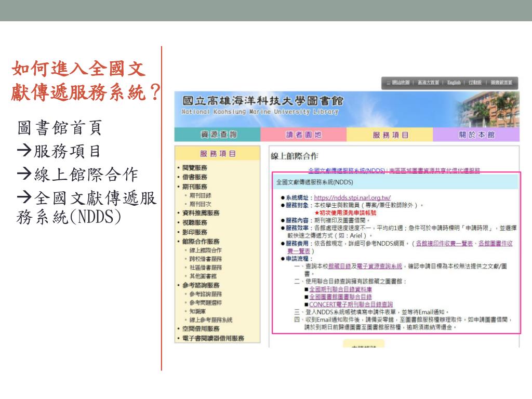532x399 pixels.
Task: Go to 高海大首頁 from the top bar
Action: (x=428, y=83)
